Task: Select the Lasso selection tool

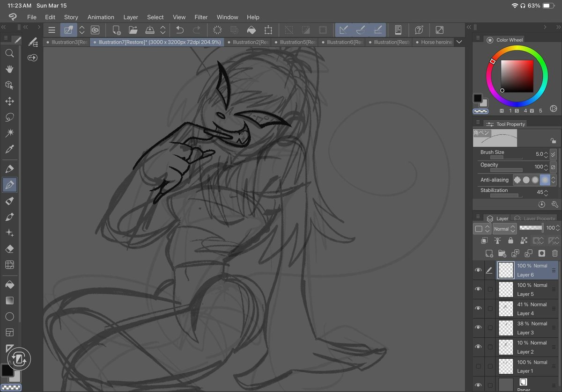Action: tap(9, 117)
